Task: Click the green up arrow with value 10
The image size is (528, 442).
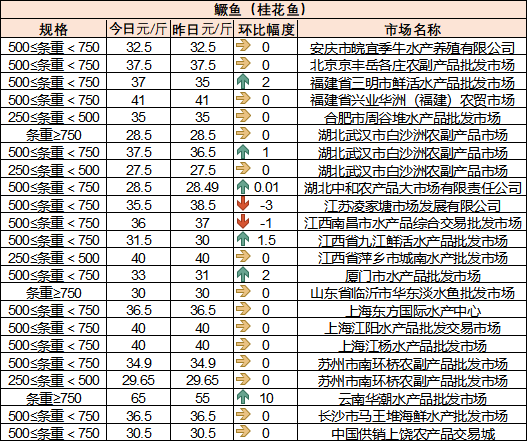Action: pos(243,397)
